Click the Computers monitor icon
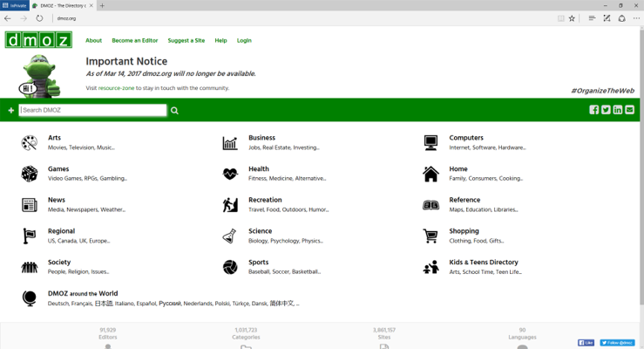The height and width of the screenshot is (349, 644). tap(430, 142)
